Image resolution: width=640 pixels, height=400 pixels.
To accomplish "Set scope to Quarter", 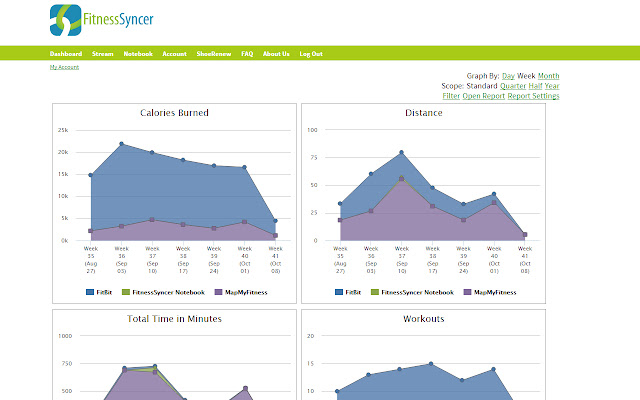I will click(x=513, y=86).
